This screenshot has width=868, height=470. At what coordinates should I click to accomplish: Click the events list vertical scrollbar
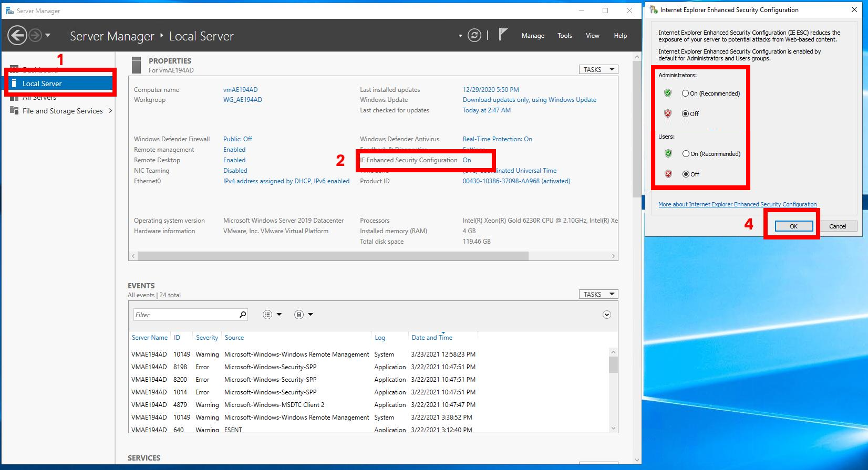pos(613,364)
